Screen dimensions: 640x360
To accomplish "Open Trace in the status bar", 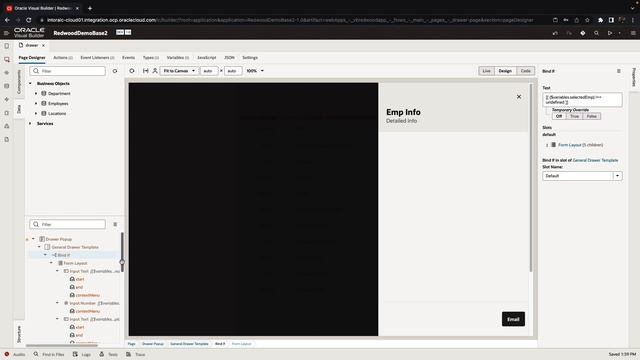I will 136,354.
